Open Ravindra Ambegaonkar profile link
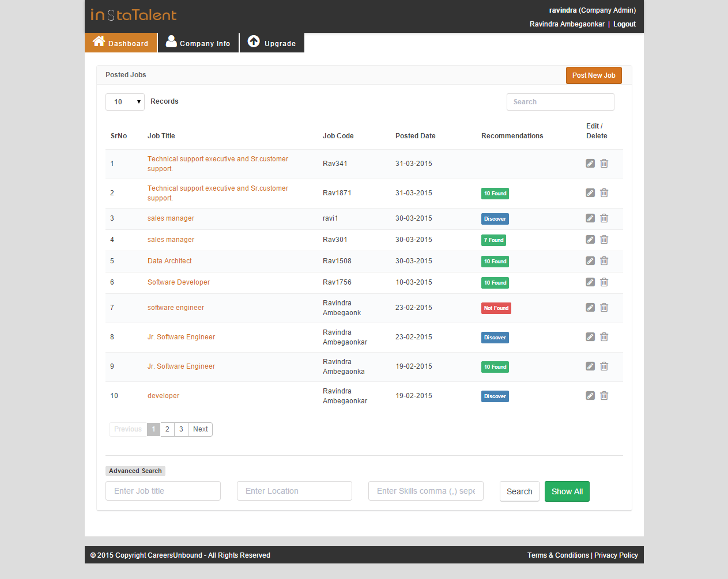Screen dimensions: 728x579 [x=567, y=24]
